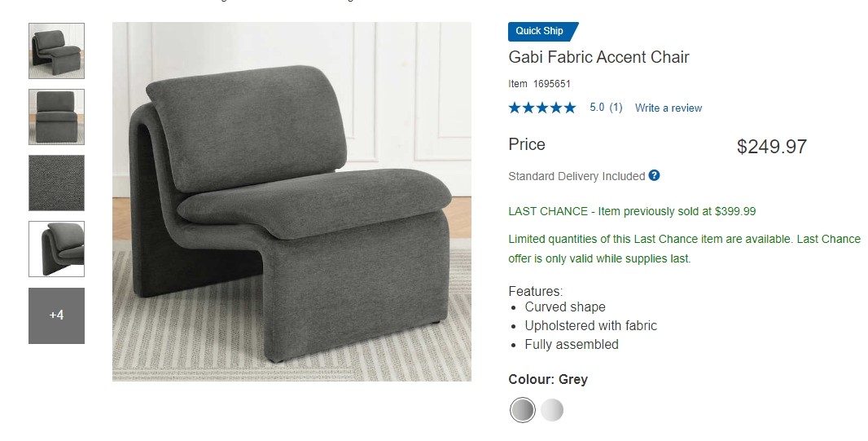Viewport: 868px width, 441px height.
Task: View the front-facing chair thumbnail
Action: click(56, 117)
